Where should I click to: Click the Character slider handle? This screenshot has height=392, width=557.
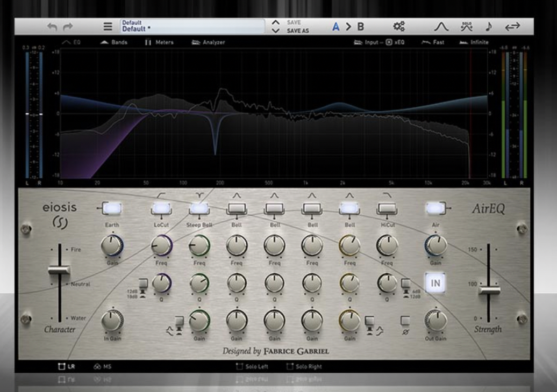[x=59, y=270]
